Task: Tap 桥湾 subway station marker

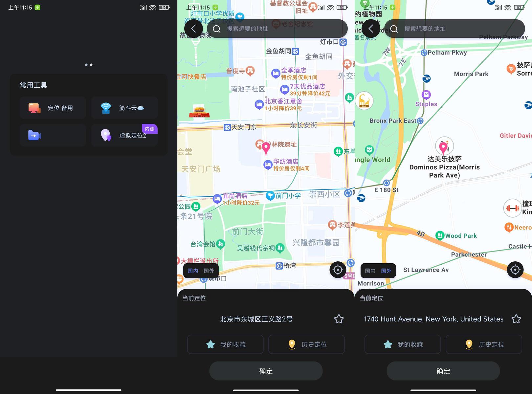Action: coord(279,266)
